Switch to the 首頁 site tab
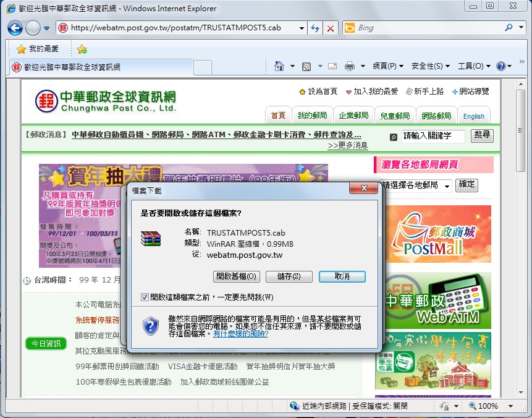 click(x=278, y=116)
